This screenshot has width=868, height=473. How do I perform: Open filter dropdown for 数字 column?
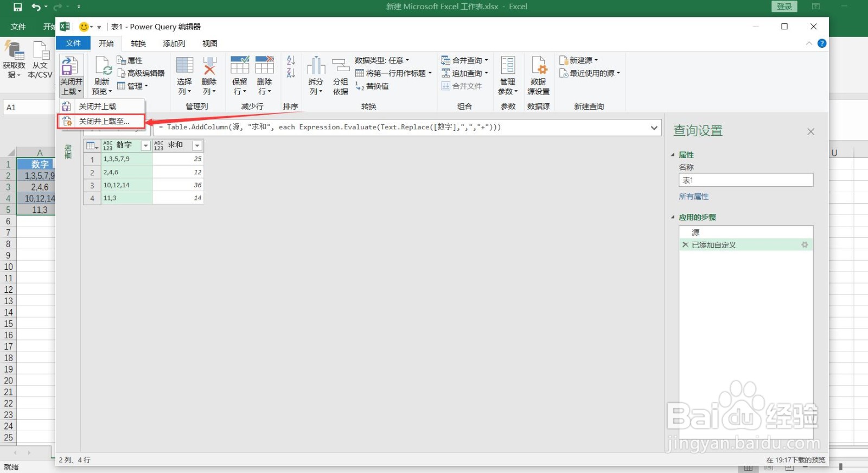point(145,146)
